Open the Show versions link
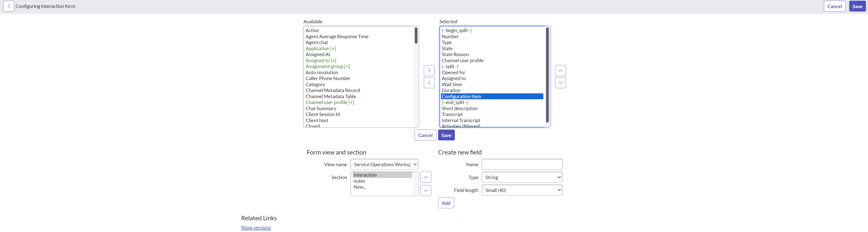This screenshot has height=232, width=868. [256, 228]
